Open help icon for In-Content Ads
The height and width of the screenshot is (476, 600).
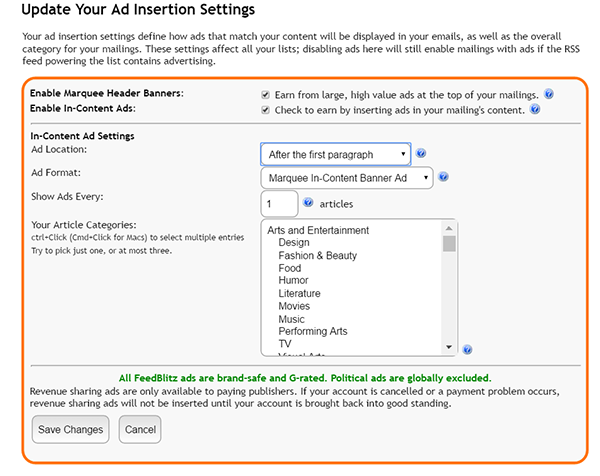point(535,109)
